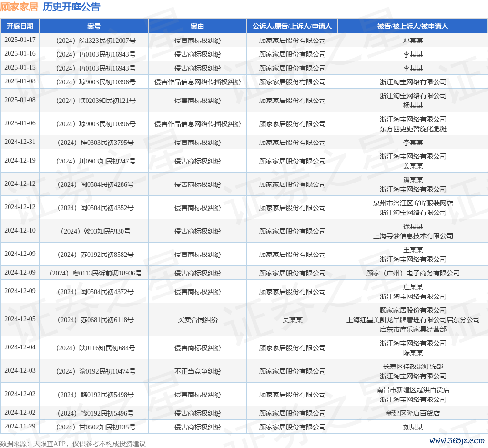488x448 pixels.
Task: Click defendant 姜某某
Action: click(413, 166)
